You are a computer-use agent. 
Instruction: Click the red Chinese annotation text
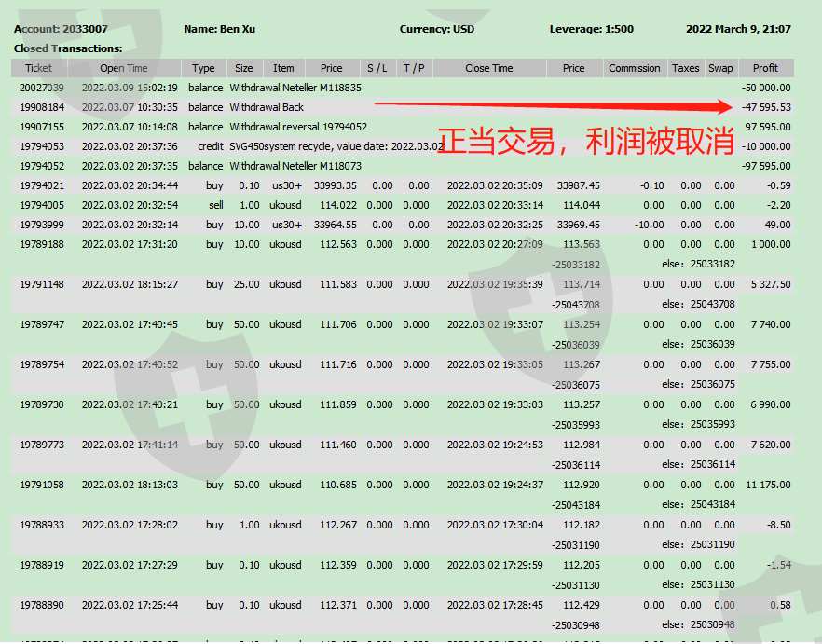pos(586,143)
